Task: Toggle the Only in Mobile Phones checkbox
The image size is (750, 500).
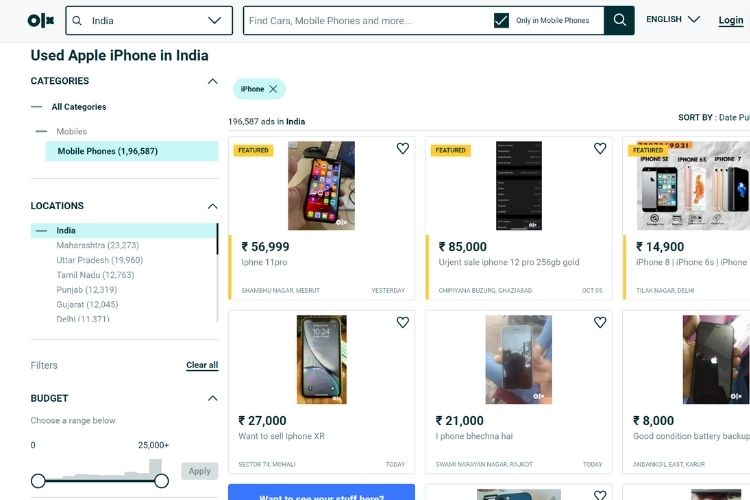Action: (x=502, y=20)
